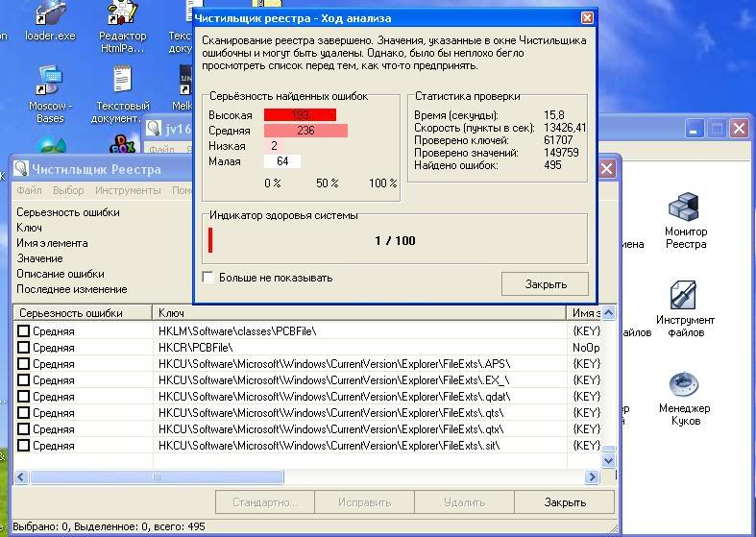Check the FileExts\.qdat\ row checkbox
756x537 pixels.
pos(23,396)
